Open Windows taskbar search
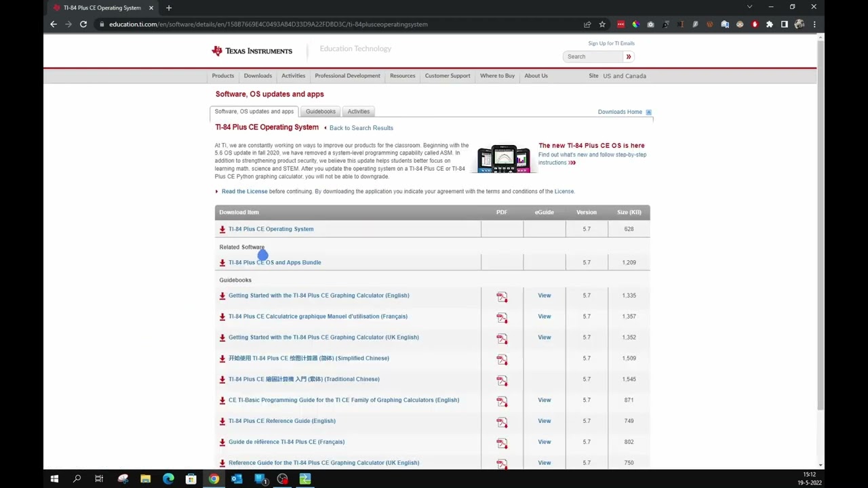Screen dimensions: 868x488 tap(77, 479)
